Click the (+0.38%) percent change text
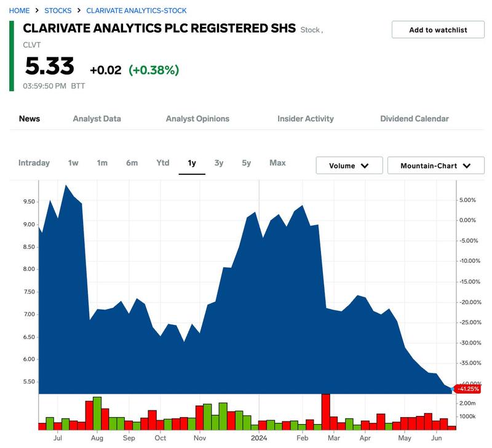Screen dimensions: 492x448 [x=154, y=70]
